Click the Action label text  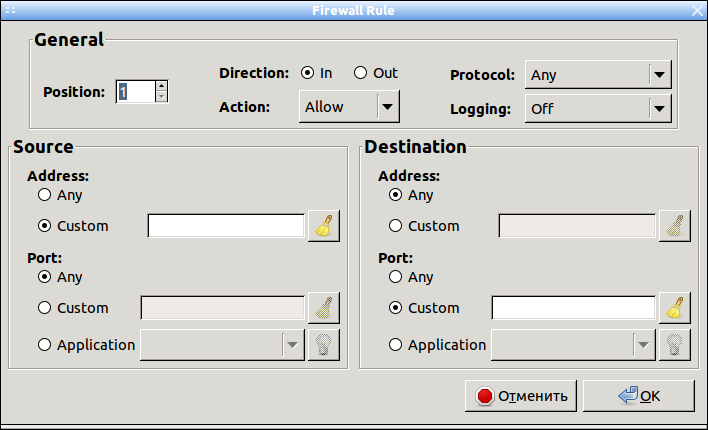(x=244, y=107)
